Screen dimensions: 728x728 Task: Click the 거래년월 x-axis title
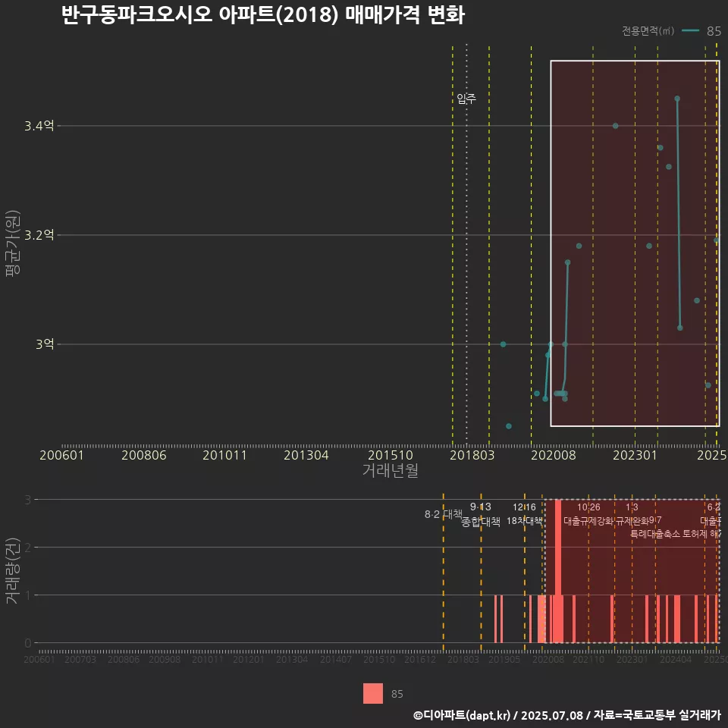click(x=390, y=470)
